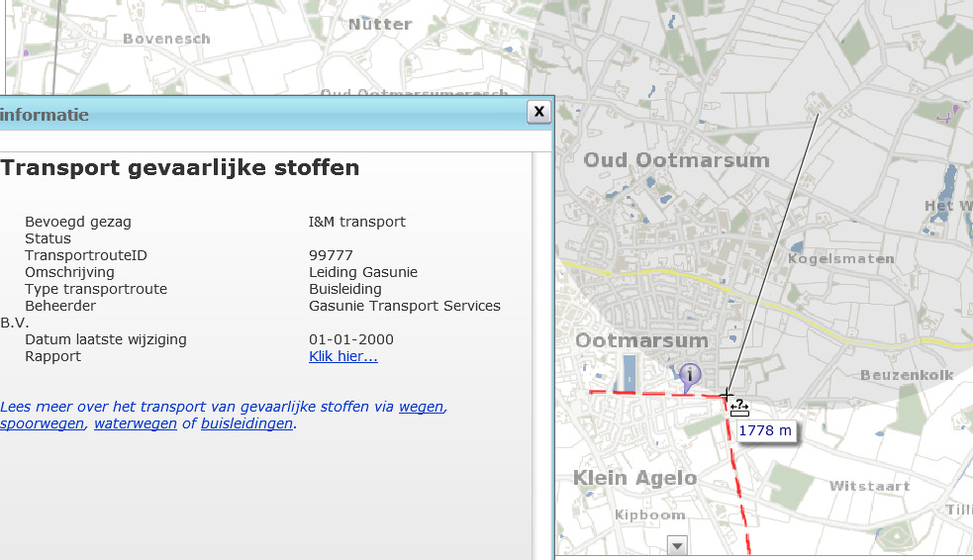
Task: Click the 'Datum laatste wijziging' label
Action: point(106,339)
